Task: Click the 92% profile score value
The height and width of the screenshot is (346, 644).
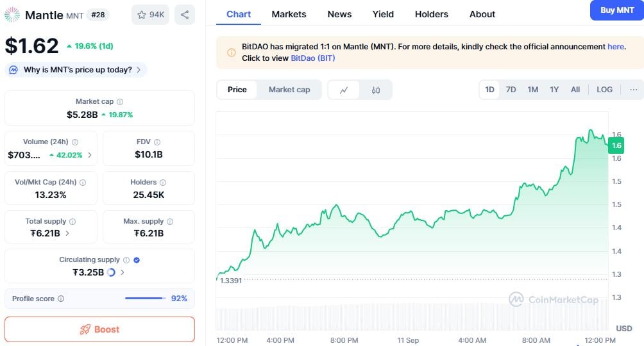Action: pyautogui.click(x=179, y=299)
